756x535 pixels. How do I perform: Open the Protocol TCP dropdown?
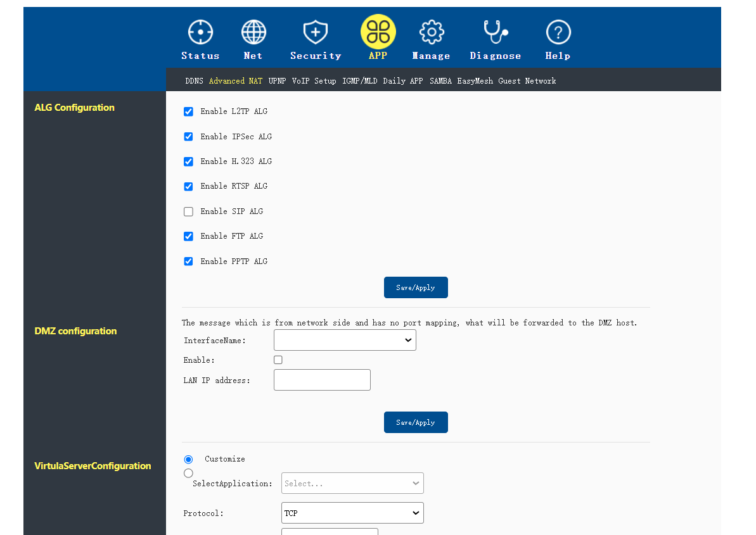coord(352,513)
